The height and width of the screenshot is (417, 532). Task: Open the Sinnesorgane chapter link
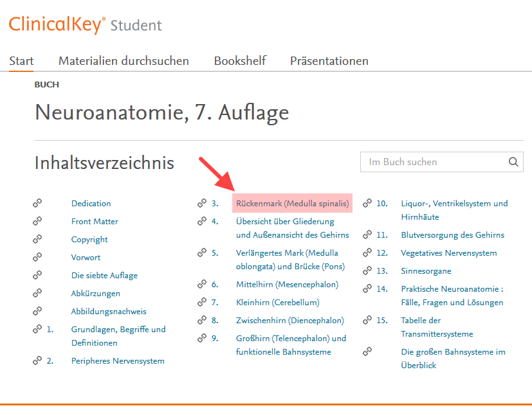coord(426,271)
